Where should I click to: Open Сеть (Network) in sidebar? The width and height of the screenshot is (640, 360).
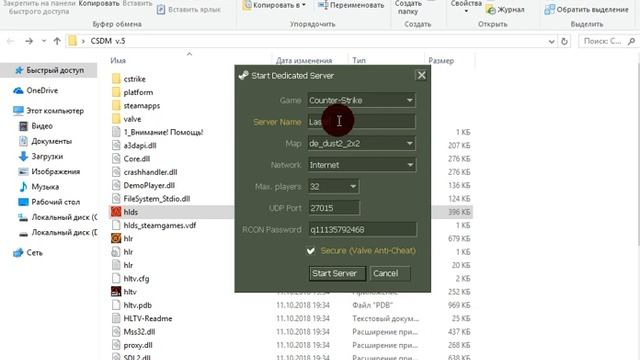click(x=28, y=253)
